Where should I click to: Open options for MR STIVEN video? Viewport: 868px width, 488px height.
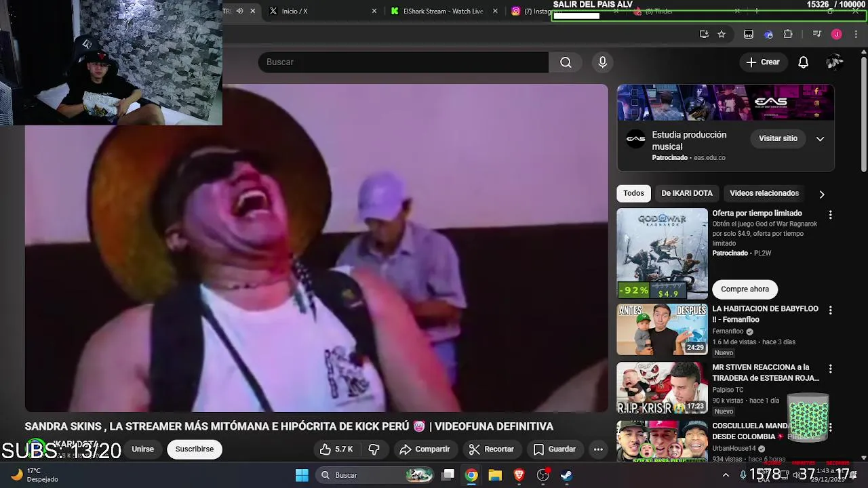pyautogui.click(x=830, y=369)
